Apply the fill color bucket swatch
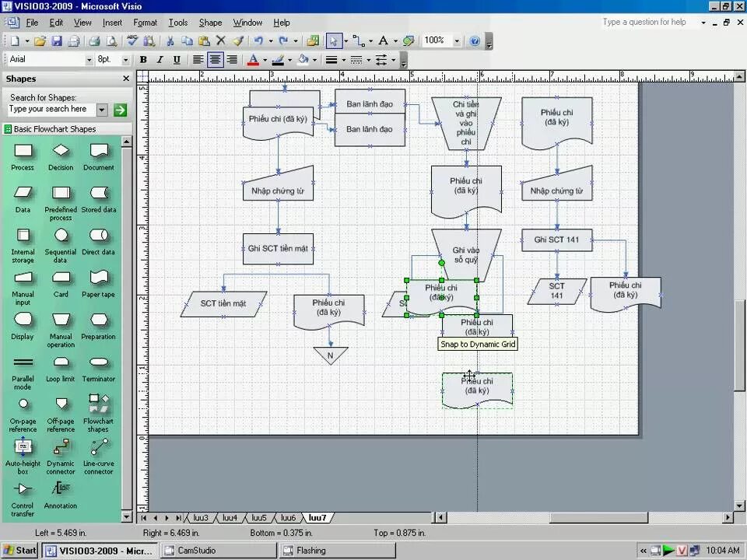747x560 pixels. (x=303, y=60)
